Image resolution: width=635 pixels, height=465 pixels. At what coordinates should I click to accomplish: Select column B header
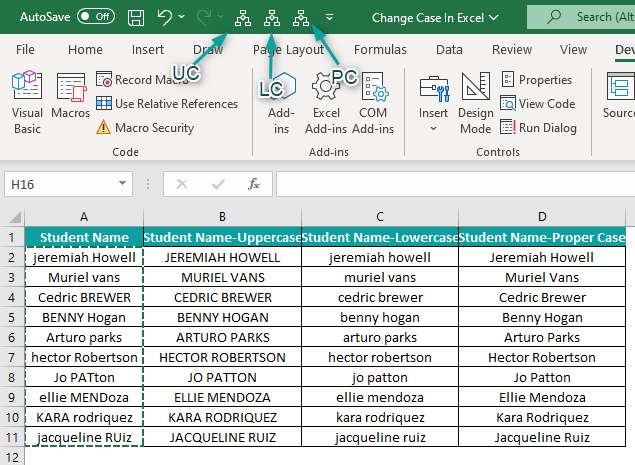pyautogui.click(x=222, y=217)
